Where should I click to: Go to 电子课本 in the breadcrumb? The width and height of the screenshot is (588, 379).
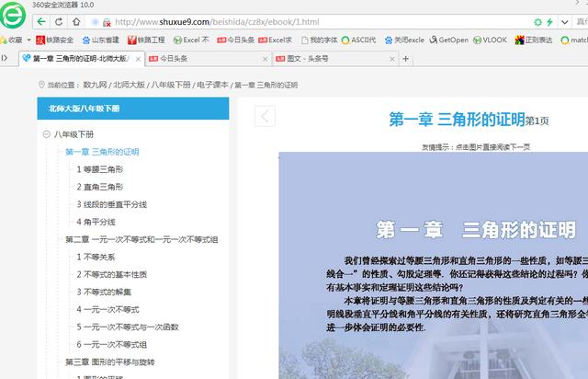(x=212, y=85)
